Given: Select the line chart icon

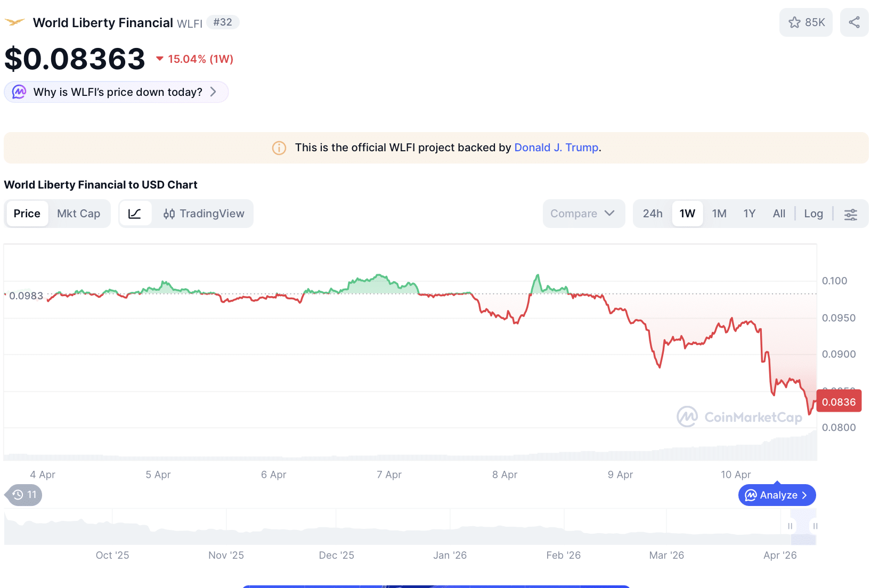Looking at the screenshot, I should 135,214.
